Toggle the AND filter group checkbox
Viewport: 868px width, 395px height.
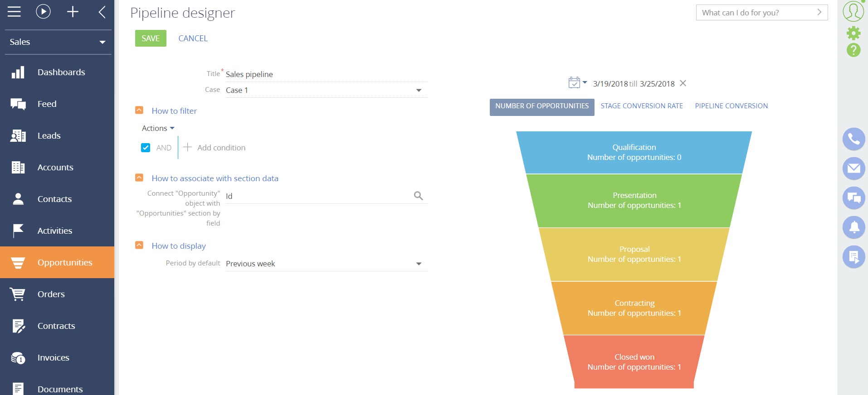[x=146, y=148]
